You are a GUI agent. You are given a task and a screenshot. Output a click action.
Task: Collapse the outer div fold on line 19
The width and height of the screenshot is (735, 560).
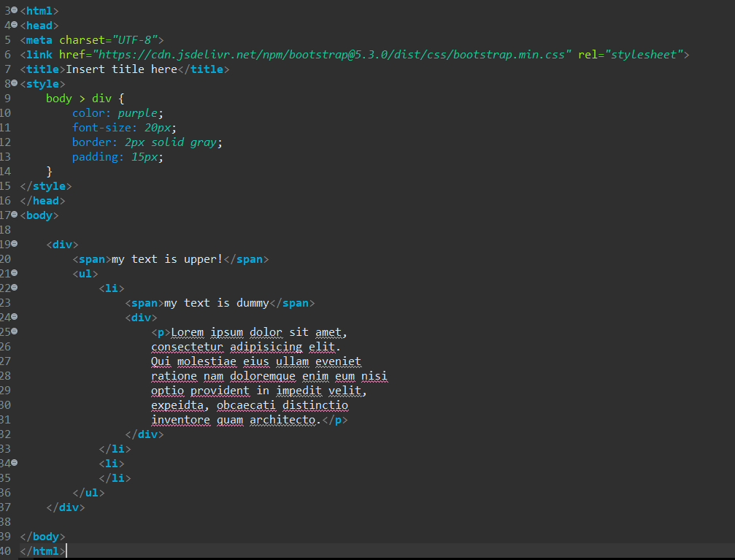pyautogui.click(x=15, y=243)
